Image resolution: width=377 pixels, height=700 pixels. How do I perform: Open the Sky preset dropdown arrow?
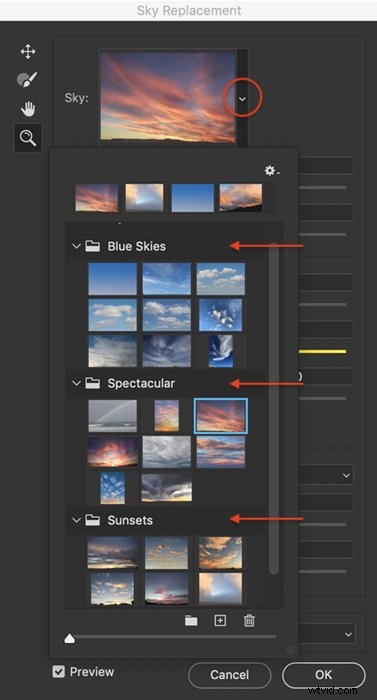(242, 99)
